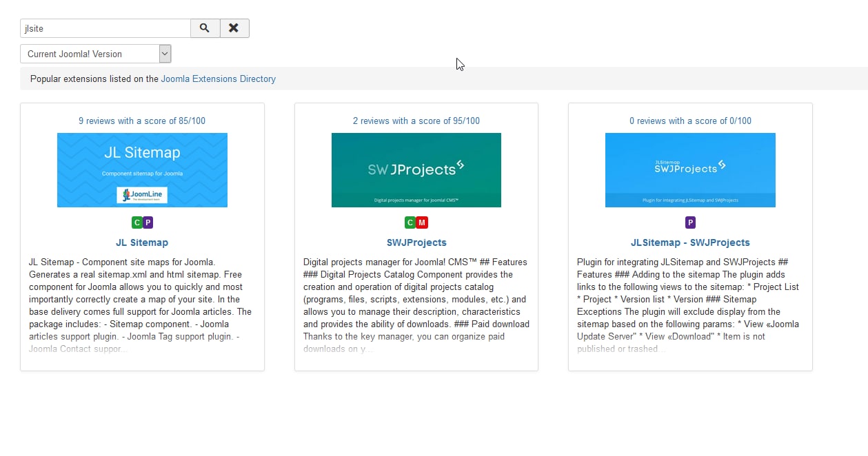Click the Plugin for integrating JLSitemap description

click(x=688, y=305)
